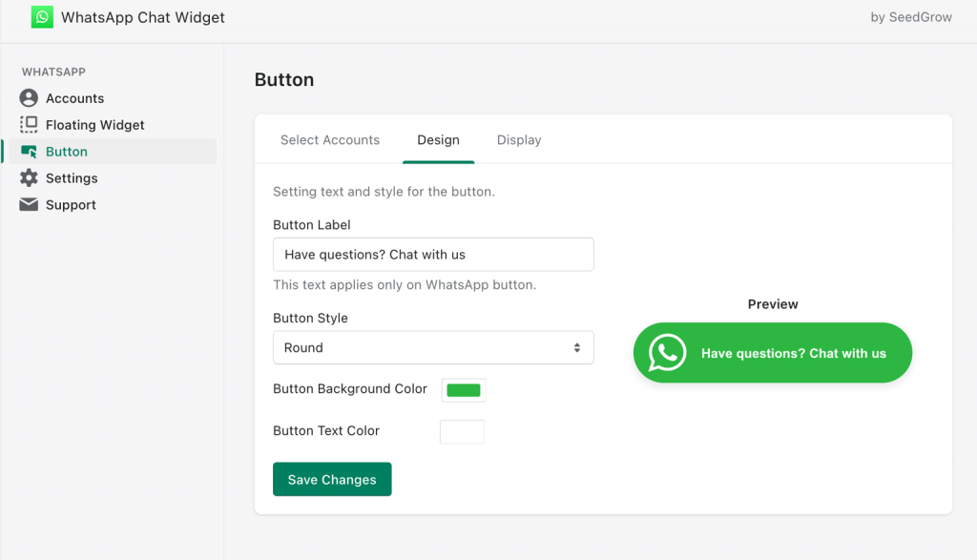Viewport: 977px width, 560px height.
Task: Select the Design tab
Action: pos(438,139)
